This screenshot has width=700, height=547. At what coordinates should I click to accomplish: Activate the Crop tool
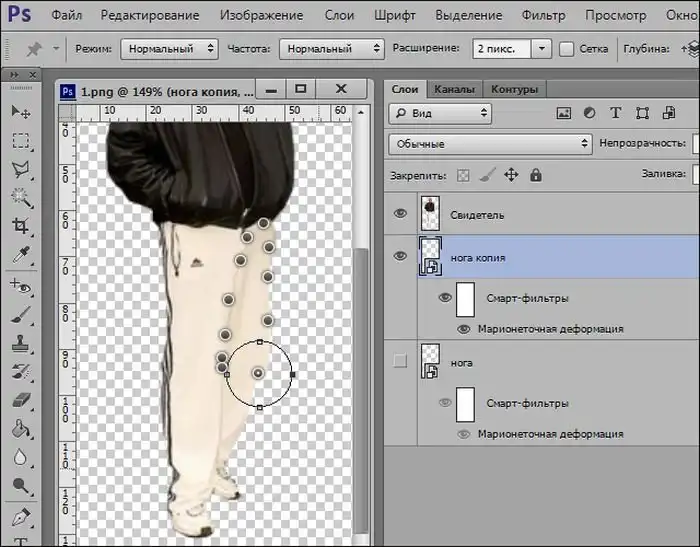pos(20,227)
